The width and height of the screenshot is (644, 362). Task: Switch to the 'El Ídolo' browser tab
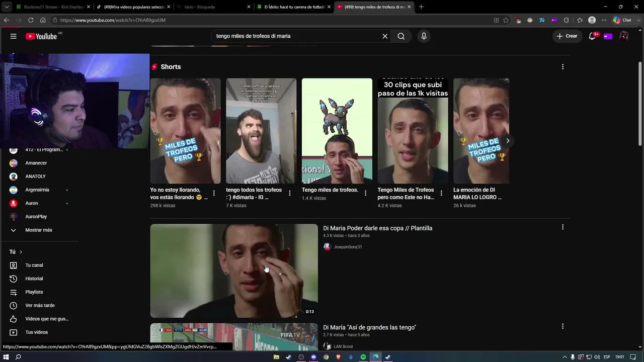[x=294, y=7]
